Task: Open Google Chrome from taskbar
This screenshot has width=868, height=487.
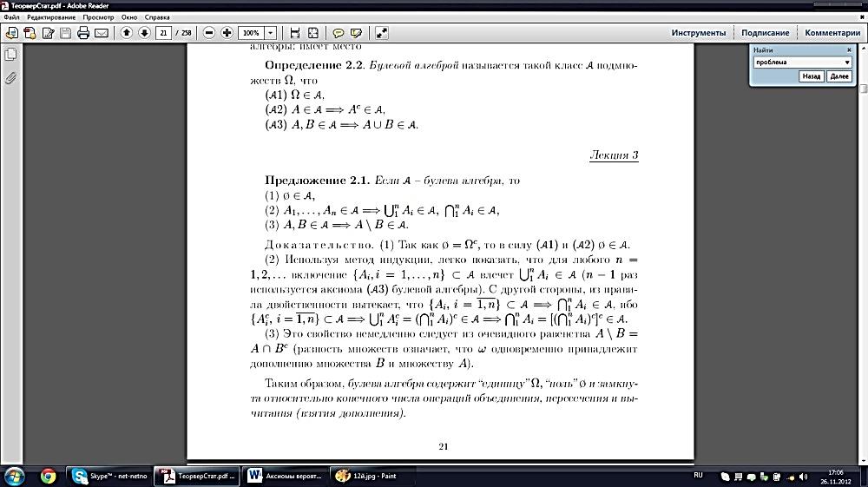Action: [x=48, y=476]
